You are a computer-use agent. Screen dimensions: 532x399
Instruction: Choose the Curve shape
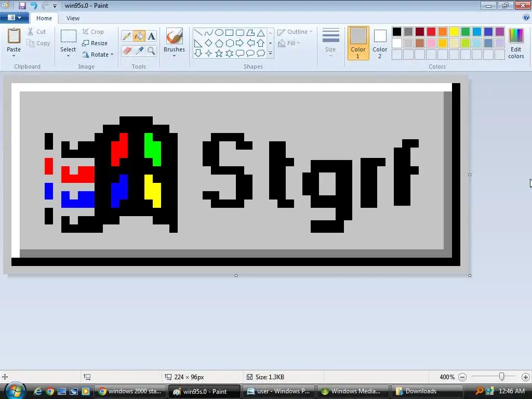(209, 33)
